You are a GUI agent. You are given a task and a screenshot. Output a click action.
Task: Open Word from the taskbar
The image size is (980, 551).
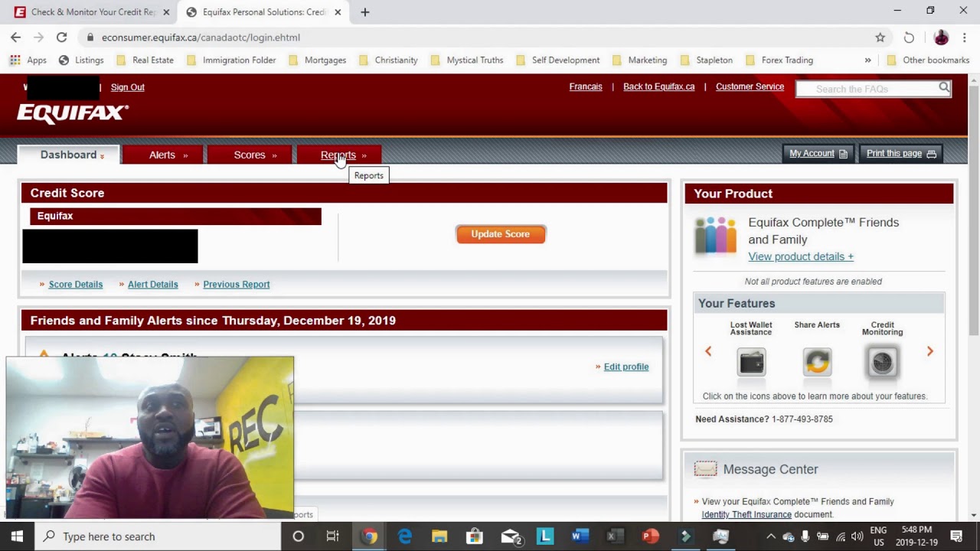click(x=580, y=536)
